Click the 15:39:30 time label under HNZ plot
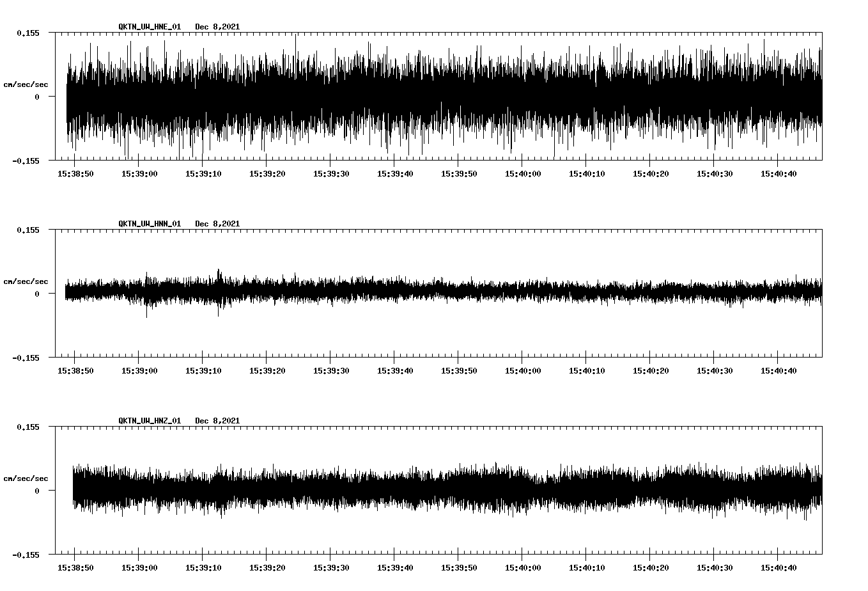 tap(331, 568)
